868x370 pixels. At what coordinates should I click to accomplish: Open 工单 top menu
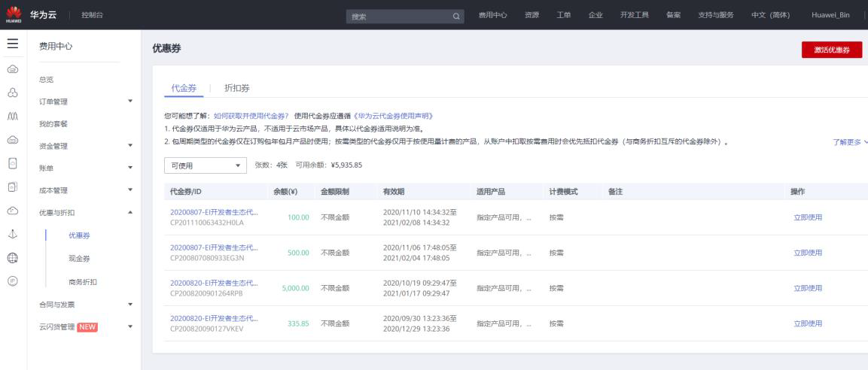point(564,16)
